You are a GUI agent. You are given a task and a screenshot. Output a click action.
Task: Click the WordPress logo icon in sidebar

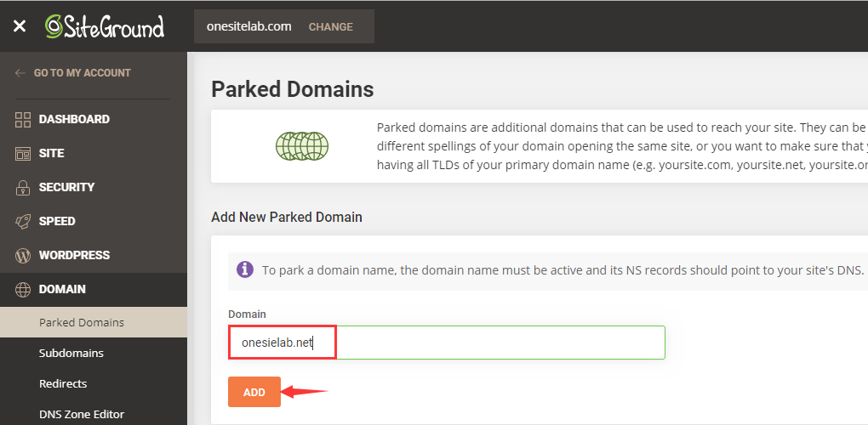pyautogui.click(x=23, y=255)
